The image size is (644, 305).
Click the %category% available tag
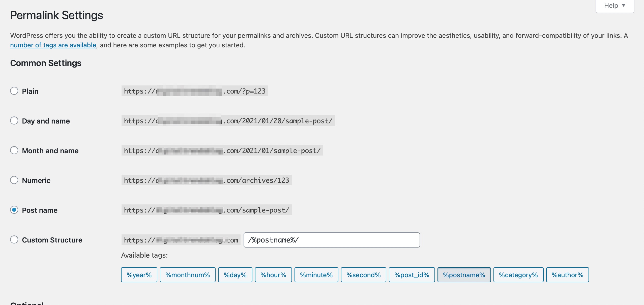(518, 274)
